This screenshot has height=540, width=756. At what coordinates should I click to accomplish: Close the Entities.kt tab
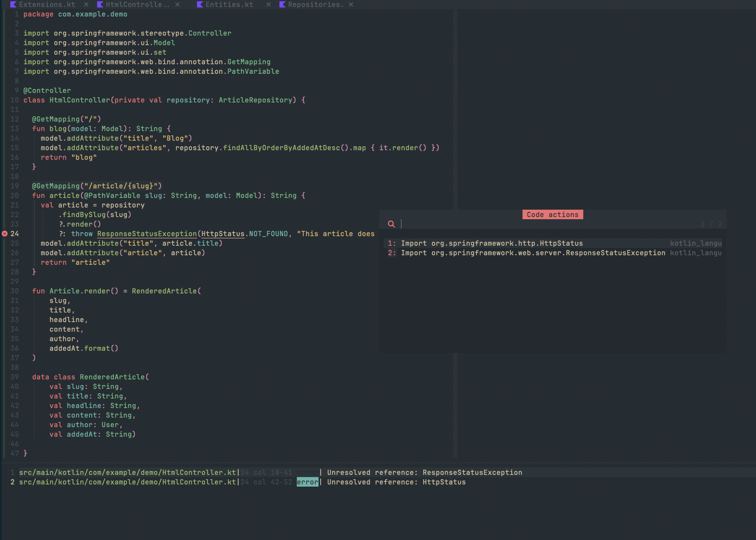point(268,4)
